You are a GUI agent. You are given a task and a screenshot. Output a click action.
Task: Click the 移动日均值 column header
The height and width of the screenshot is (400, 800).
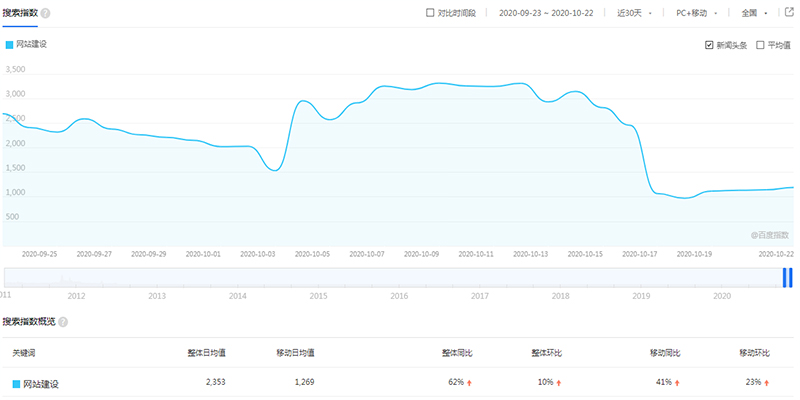295,353
